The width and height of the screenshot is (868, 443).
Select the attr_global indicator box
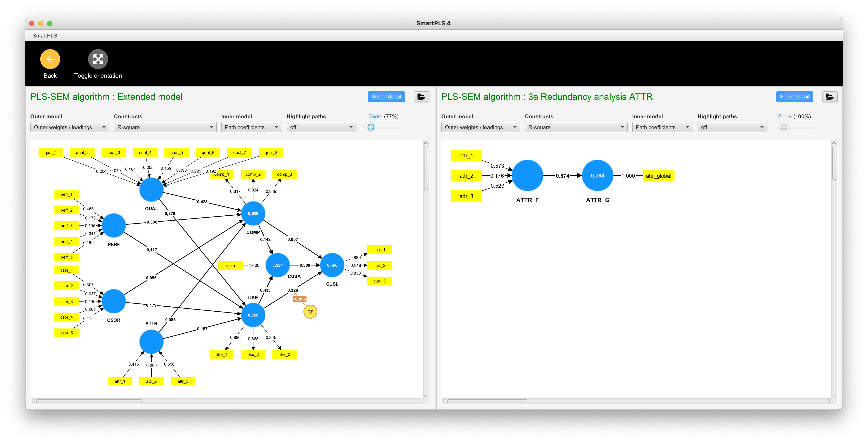pos(658,176)
